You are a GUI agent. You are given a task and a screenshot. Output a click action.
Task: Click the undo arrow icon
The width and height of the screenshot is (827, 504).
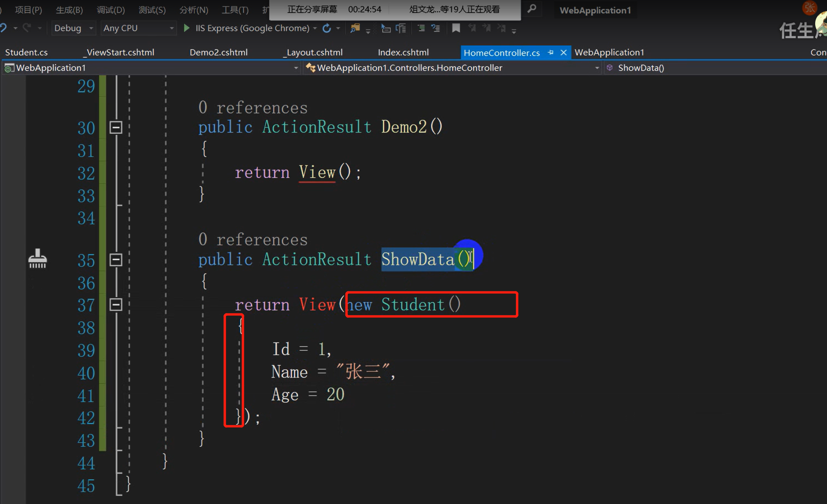click(3, 28)
